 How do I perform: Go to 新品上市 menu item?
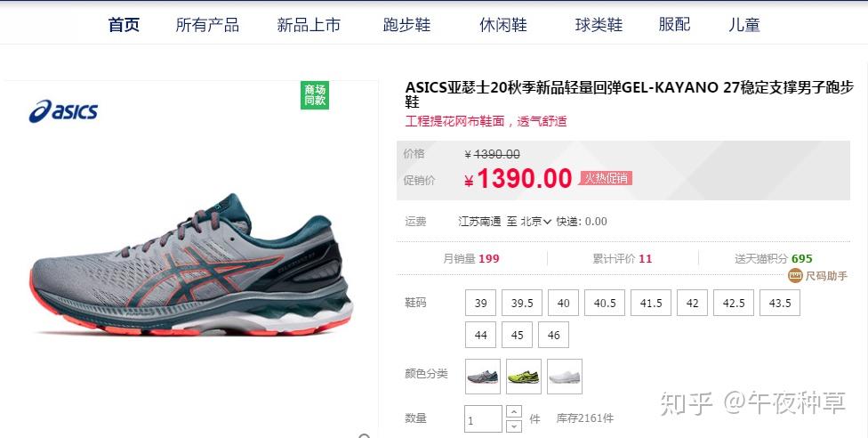tap(309, 24)
